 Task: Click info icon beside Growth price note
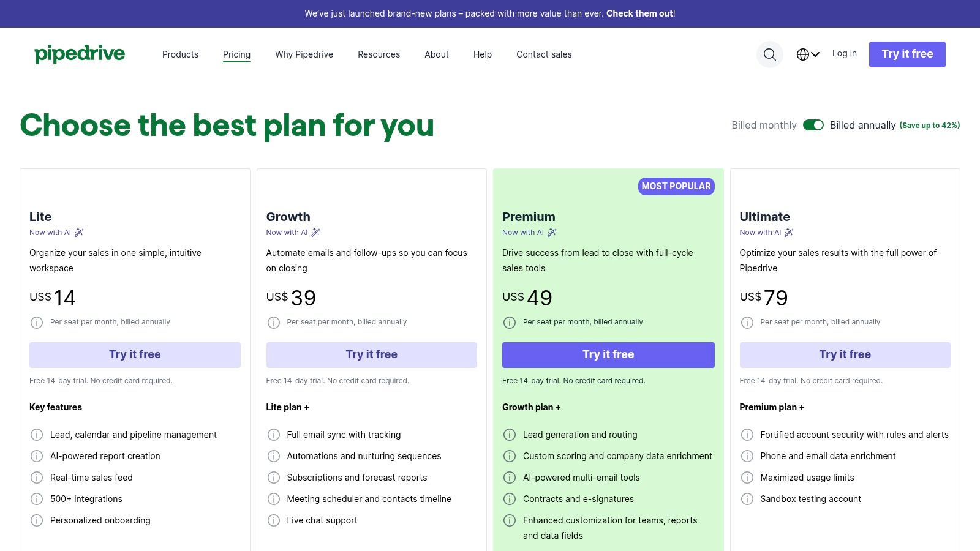point(274,322)
